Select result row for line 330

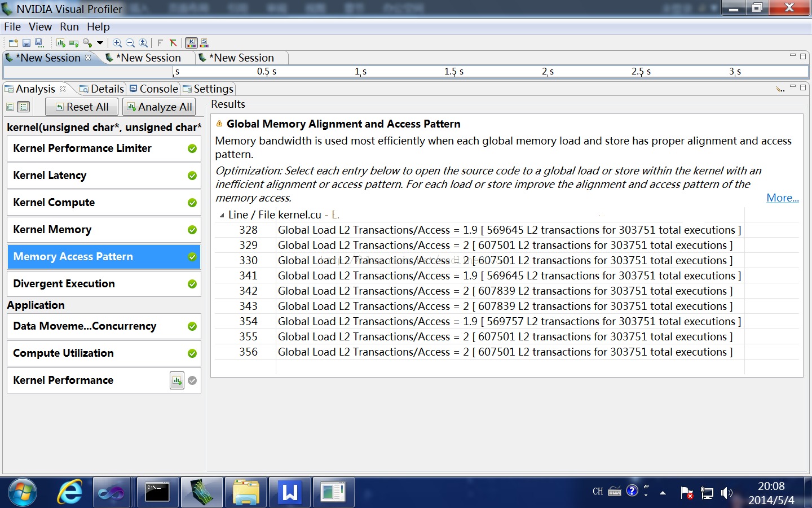coord(506,260)
